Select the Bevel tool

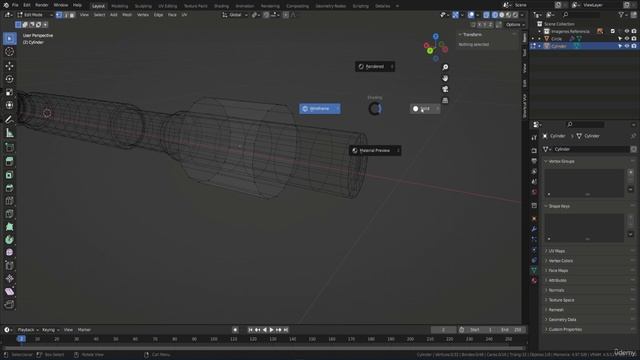pyautogui.click(x=9, y=188)
